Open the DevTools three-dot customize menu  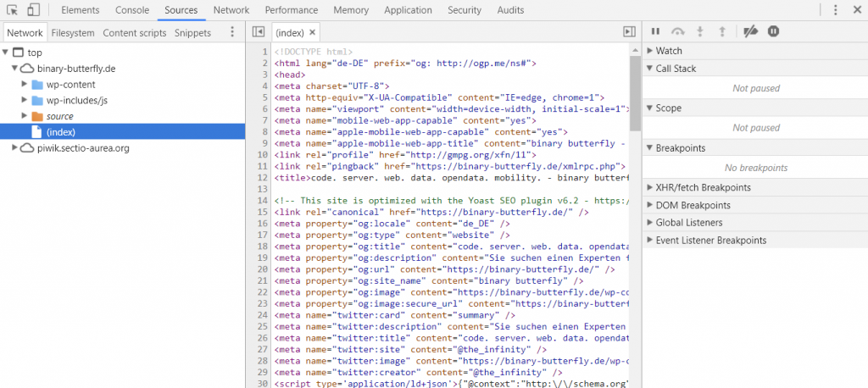tap(836, 10)
